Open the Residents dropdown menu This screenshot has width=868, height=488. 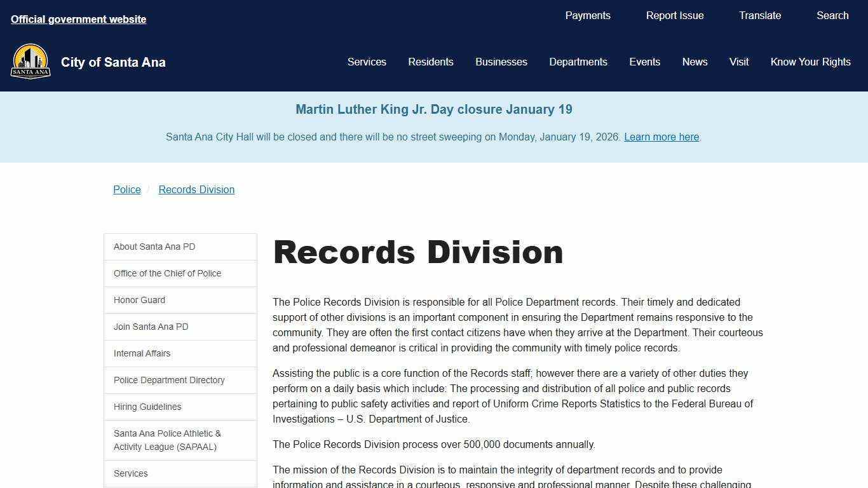click(431, 62)
